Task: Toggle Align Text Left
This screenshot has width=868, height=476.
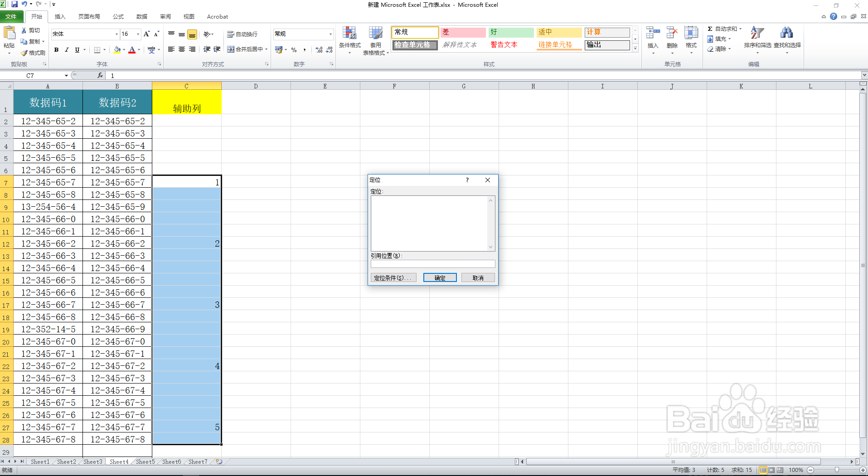Action: coord(171,49)
